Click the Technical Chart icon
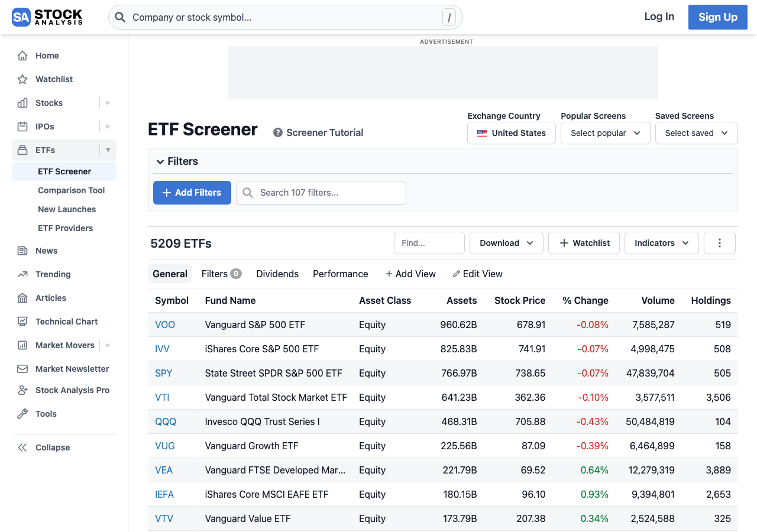Image resolution: width=757 pixels, height=532 pixels. (x=22, y=322)
